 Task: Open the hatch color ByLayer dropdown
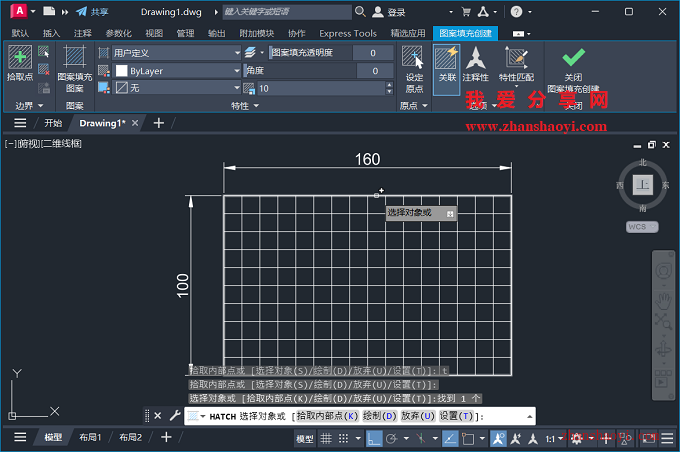coord(176,71)
